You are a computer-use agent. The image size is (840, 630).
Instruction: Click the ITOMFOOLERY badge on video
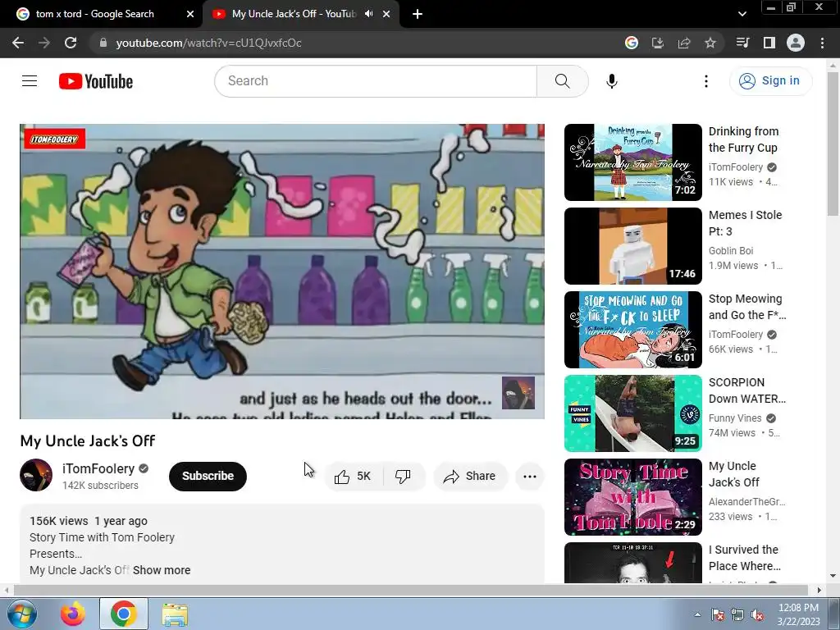pyautogui.click(x=54, y=139)
